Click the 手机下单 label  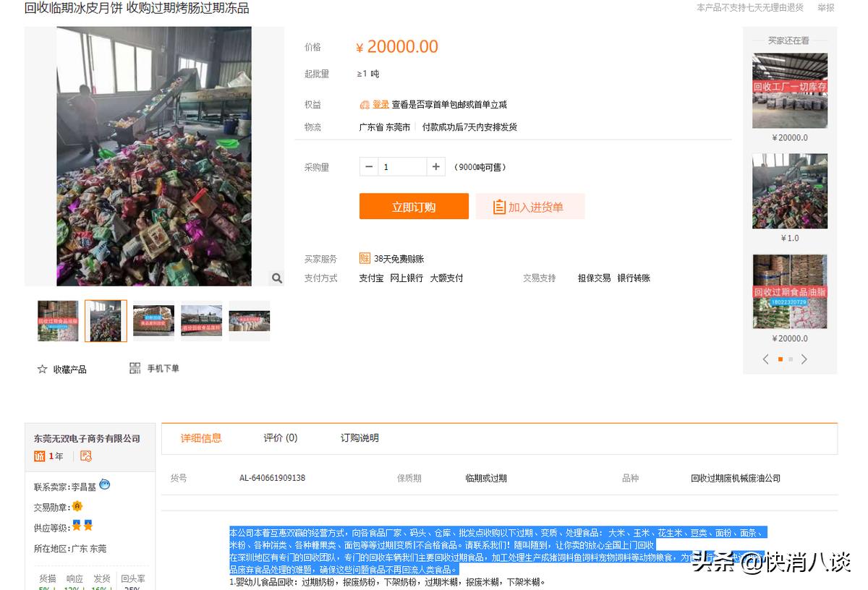point(163,369)
